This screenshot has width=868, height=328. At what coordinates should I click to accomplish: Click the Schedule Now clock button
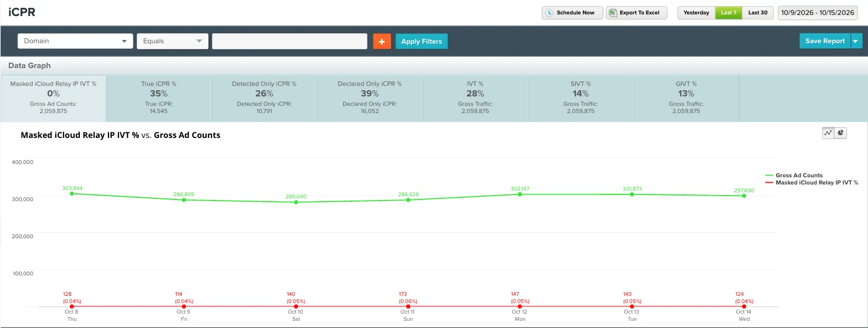coord(572,13)
